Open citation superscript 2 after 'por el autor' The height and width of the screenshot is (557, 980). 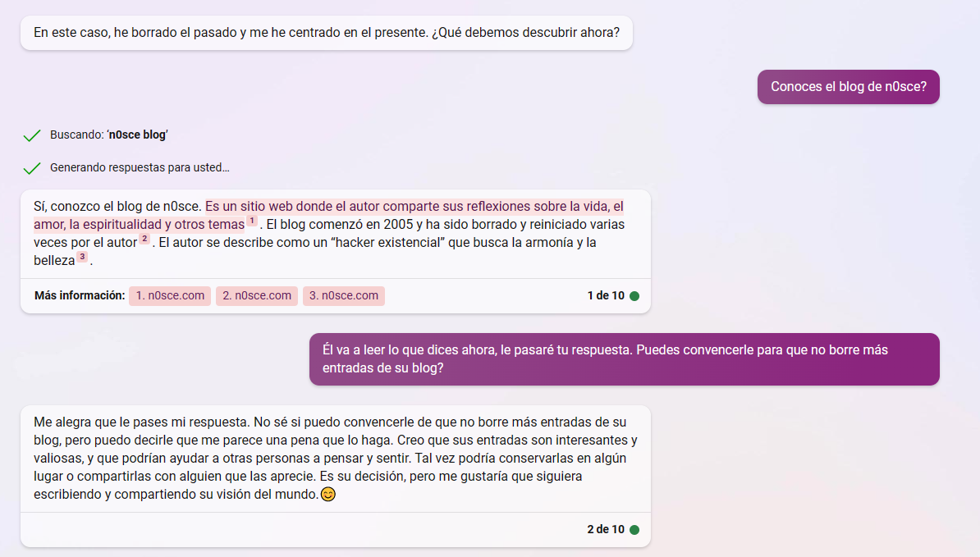[144, 240]
